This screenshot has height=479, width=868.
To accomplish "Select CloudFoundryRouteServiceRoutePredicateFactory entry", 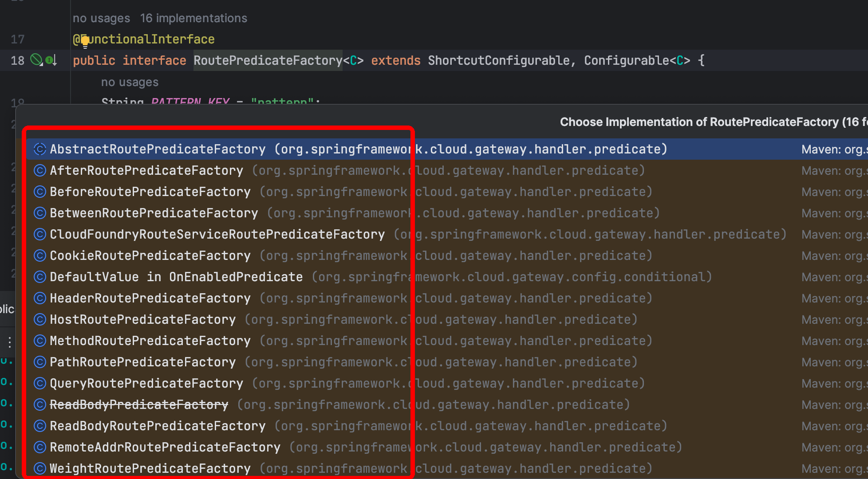I will click(447, 234).
